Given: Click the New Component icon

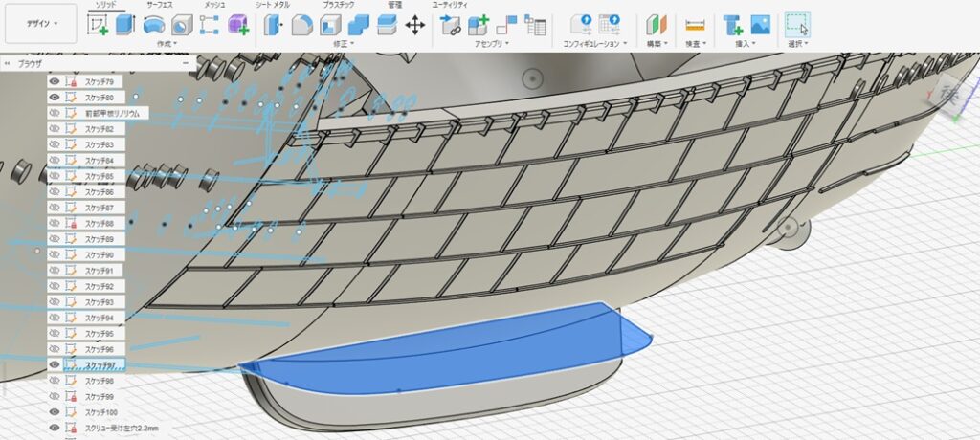Looking at the screenshot, I should pos(478,25).
